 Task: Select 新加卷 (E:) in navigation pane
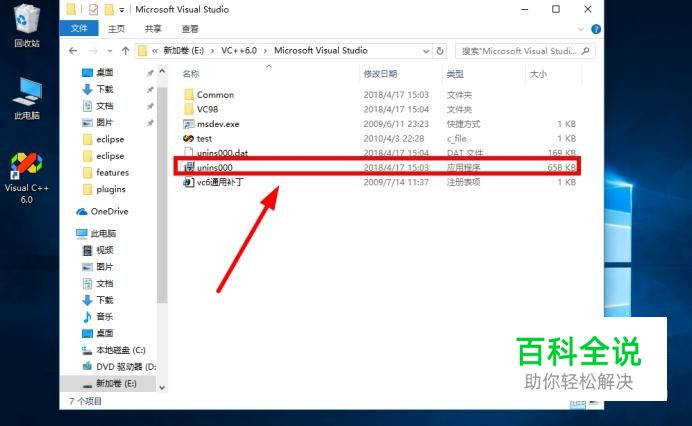pos(110,384)
